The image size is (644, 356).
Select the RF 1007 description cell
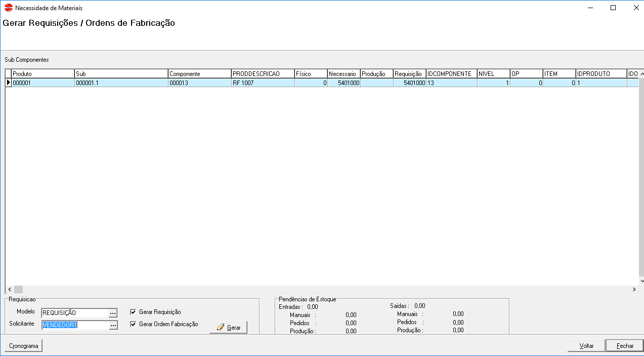(x=263, y=83)
